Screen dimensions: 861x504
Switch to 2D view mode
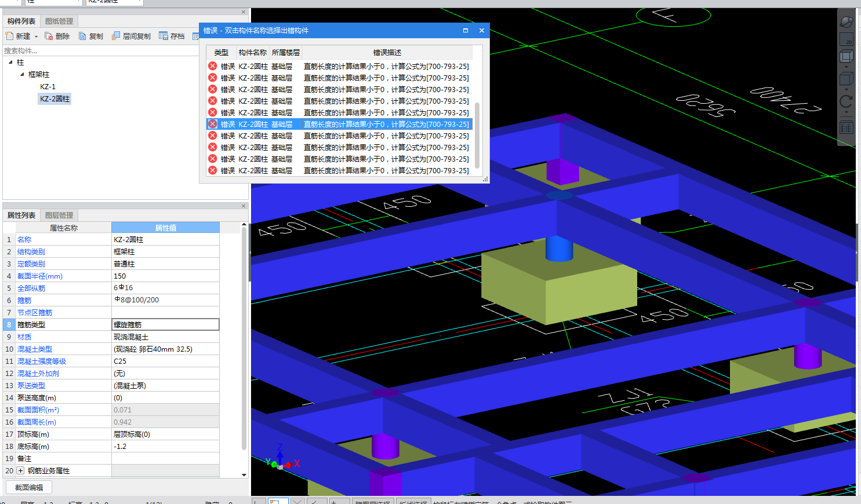847,39
